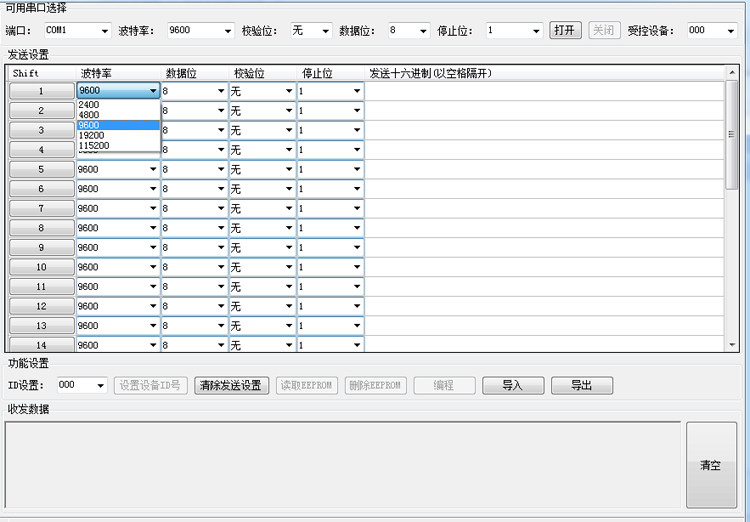Select 115200 in the baud rate list

pos(119,145)
